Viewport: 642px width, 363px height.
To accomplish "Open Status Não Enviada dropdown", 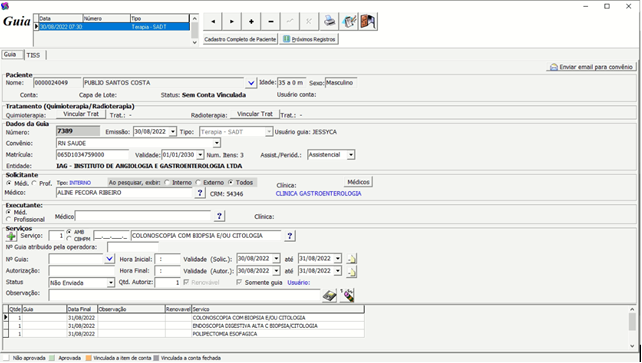I will click(x=111, y=283).
